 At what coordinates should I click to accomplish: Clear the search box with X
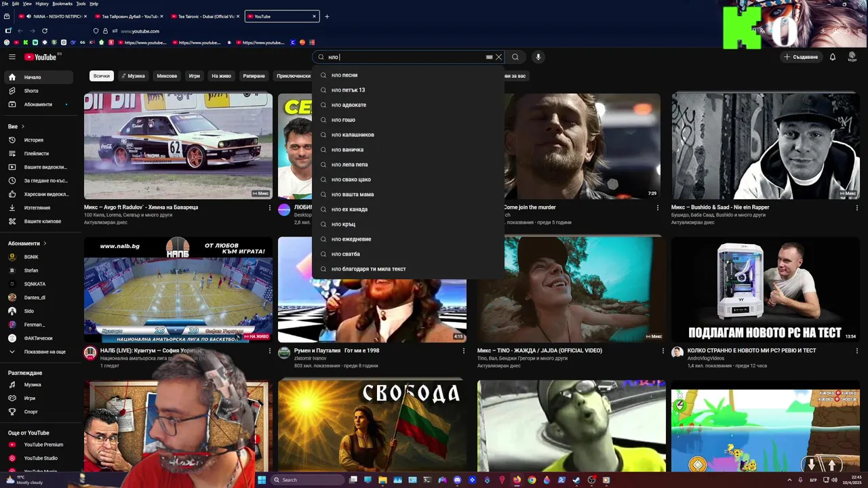[499, 57]
